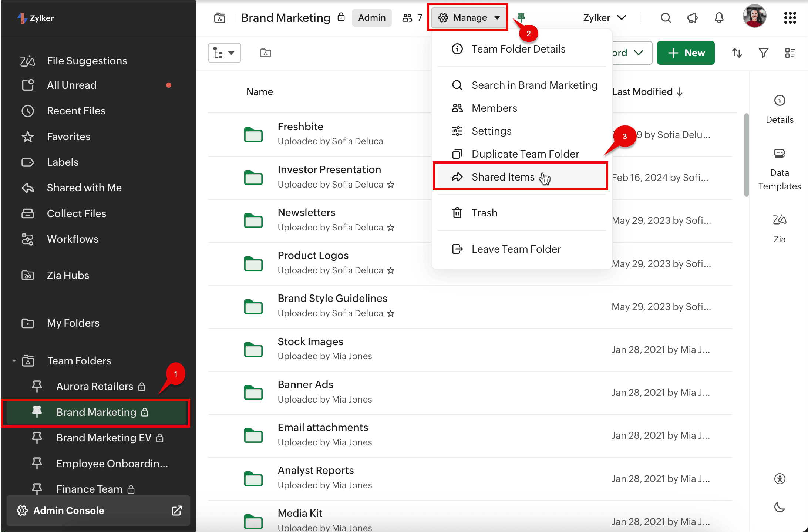
Task: Open the Freshbite folder
Action: 300,127
